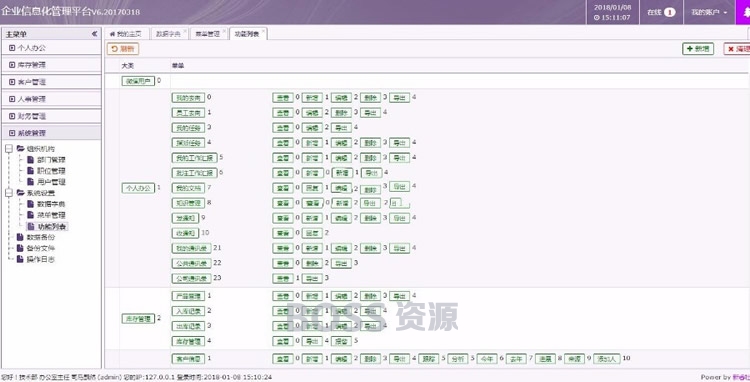Click the 组织机构 folder icon
Screen dimensions: 750x382
(x=21, y=149)
